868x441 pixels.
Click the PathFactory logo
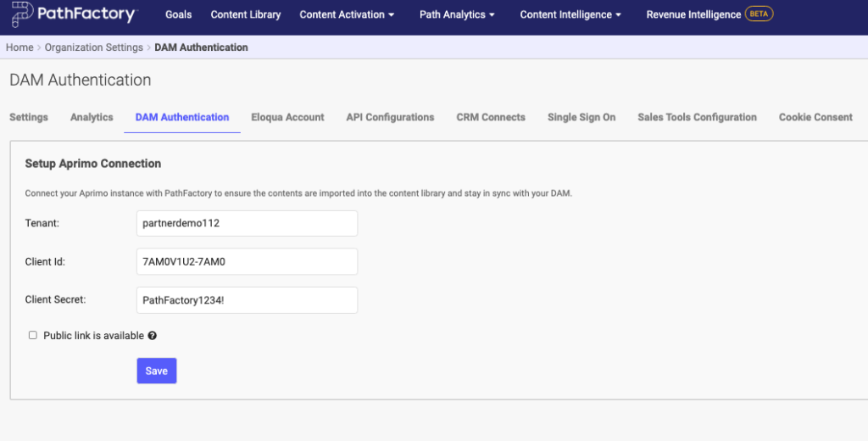75,14
